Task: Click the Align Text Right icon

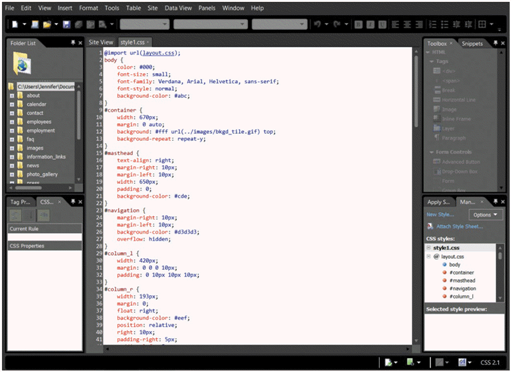Action: click(419, 24)
